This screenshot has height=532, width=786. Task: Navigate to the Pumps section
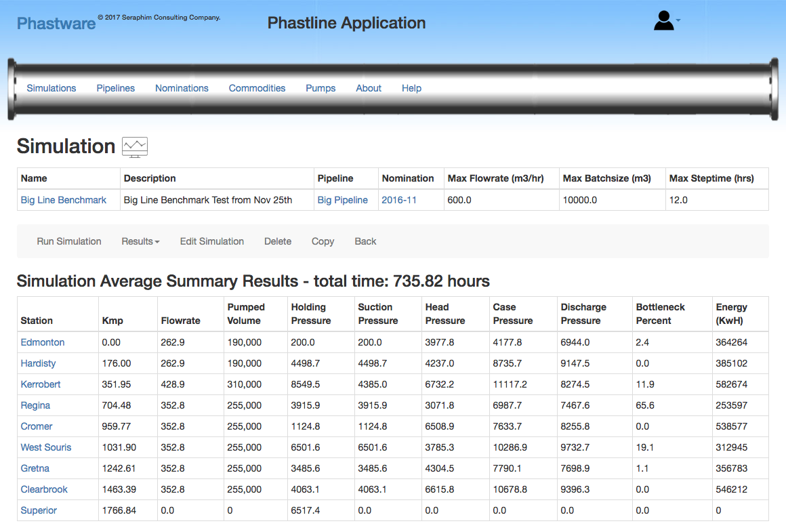pos(320,88)
